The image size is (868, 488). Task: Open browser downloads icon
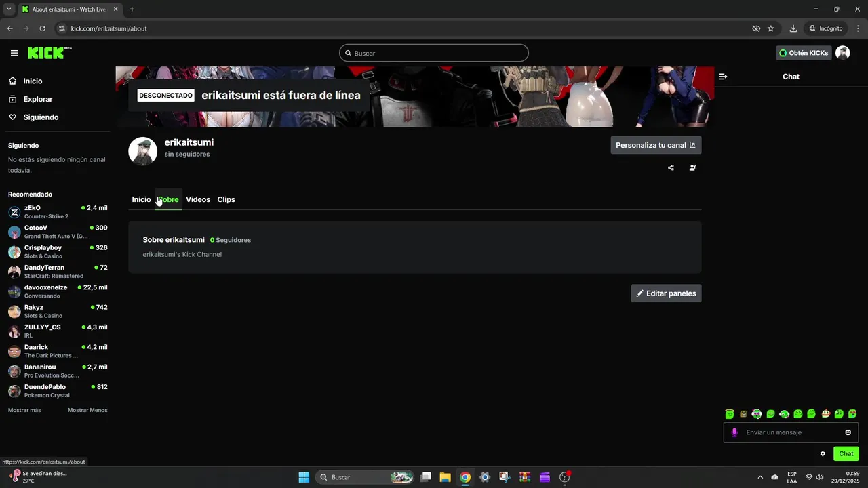793,28
